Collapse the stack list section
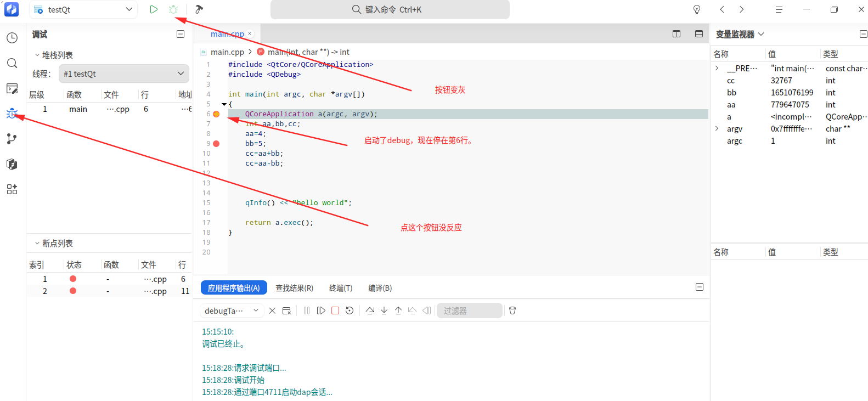The height and width of the screenshot is (401, 868). [x=37, y=55]
